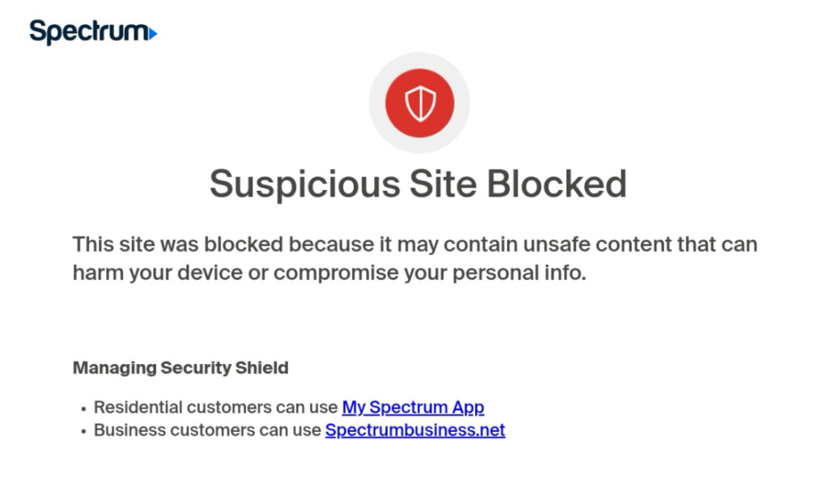Click the red shield warning icon
The height and width of the screenshot is (504, 829).
(419, 104)
